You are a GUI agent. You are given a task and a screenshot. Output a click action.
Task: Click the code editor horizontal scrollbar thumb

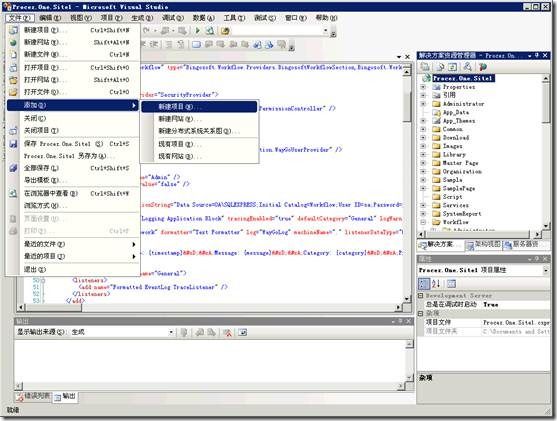pyautogui.click(x=53, y=307)
